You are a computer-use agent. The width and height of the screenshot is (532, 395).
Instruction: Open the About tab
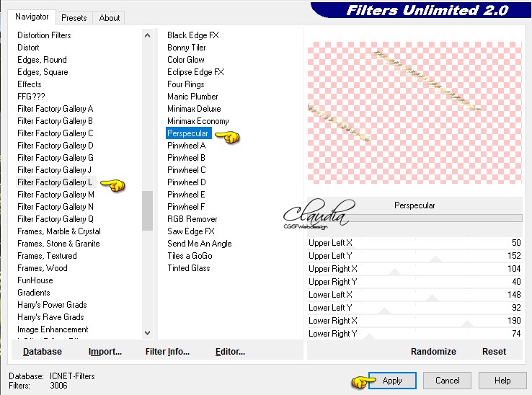tap(110, 18)
